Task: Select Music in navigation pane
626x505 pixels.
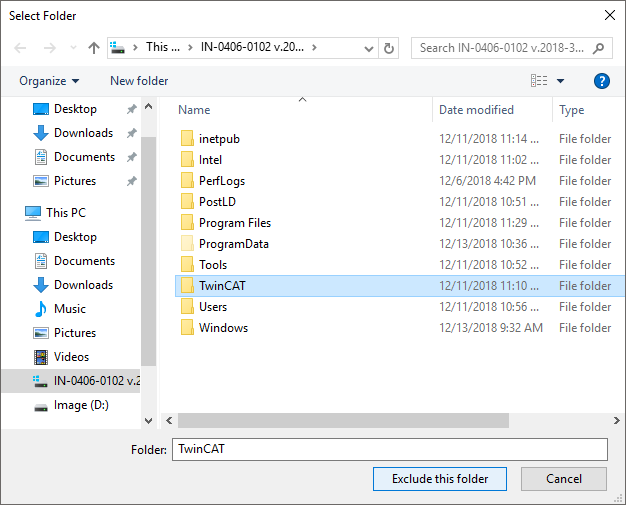Action: point(60,309)
